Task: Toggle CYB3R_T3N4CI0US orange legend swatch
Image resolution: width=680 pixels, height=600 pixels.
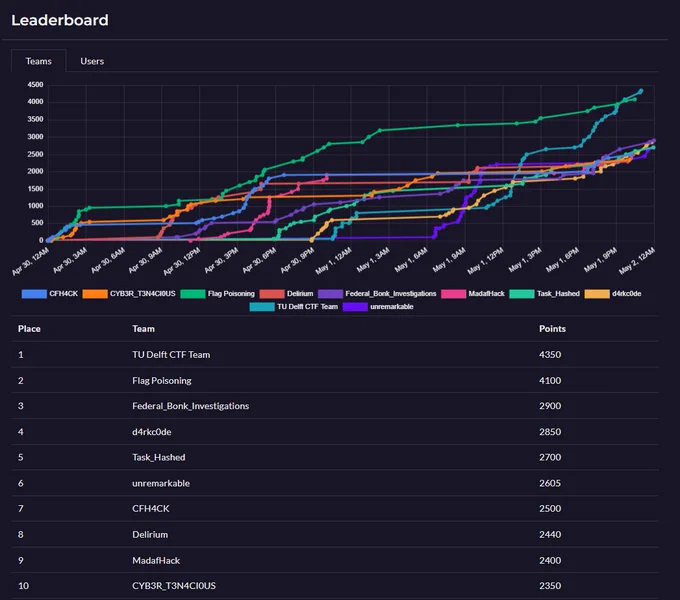Action: pos(95,294)
